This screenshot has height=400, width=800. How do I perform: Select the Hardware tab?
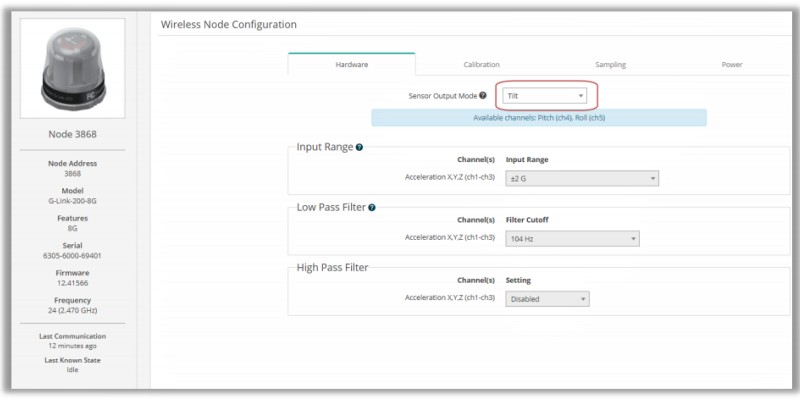point(351,65)
